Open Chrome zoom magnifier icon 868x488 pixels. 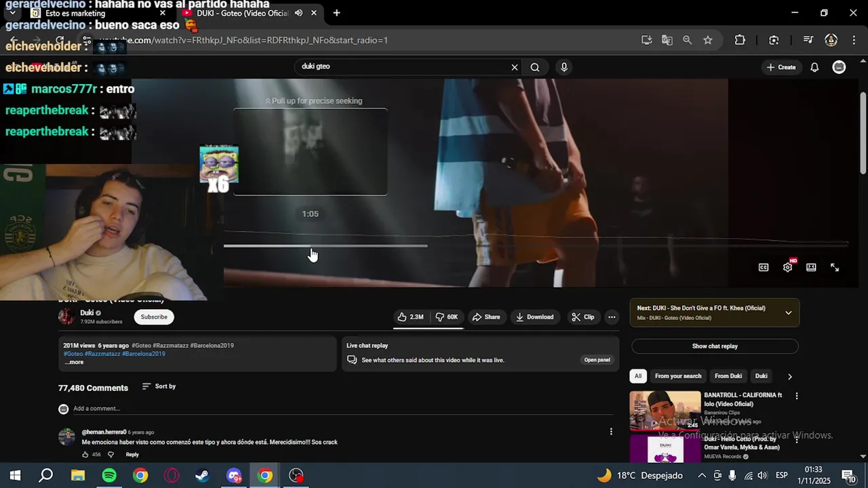tap(688, 40)
